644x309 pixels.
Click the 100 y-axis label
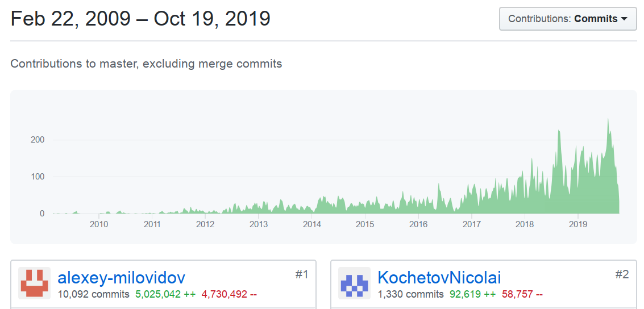point(37,177)
